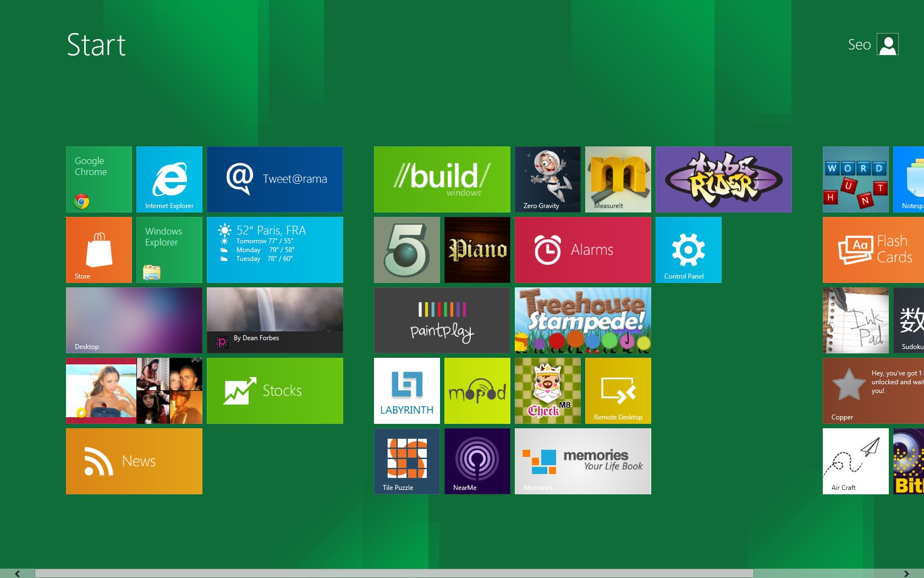The height and width of the screenshot is (578, 924).
Task: Open the Google Chrome tile
Action: (x=99, y=179)
